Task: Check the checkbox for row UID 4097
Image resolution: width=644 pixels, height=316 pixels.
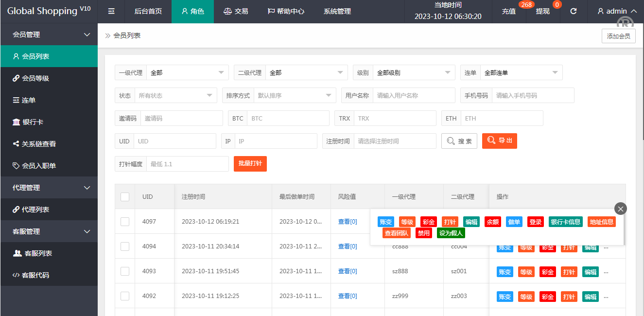Action: [124, 221]
